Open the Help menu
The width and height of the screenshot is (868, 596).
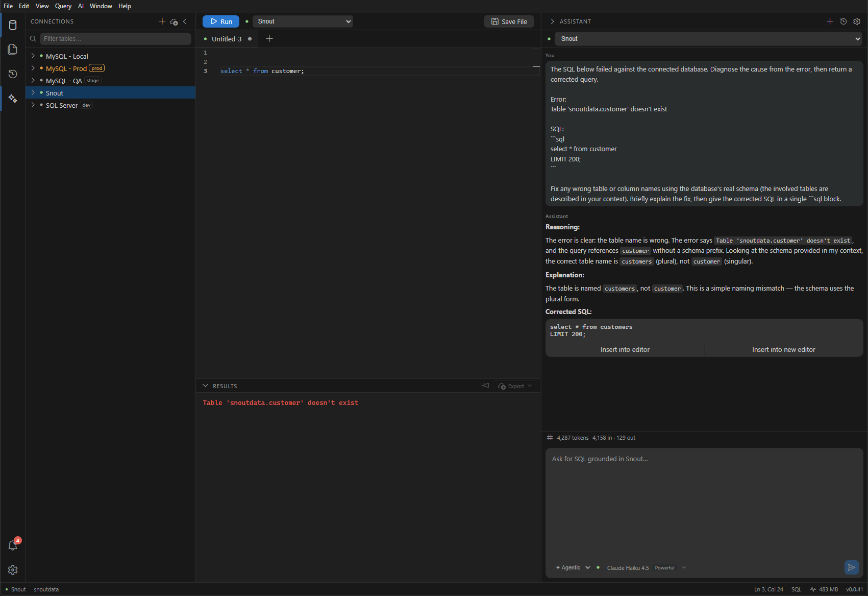tap(125, 6)
